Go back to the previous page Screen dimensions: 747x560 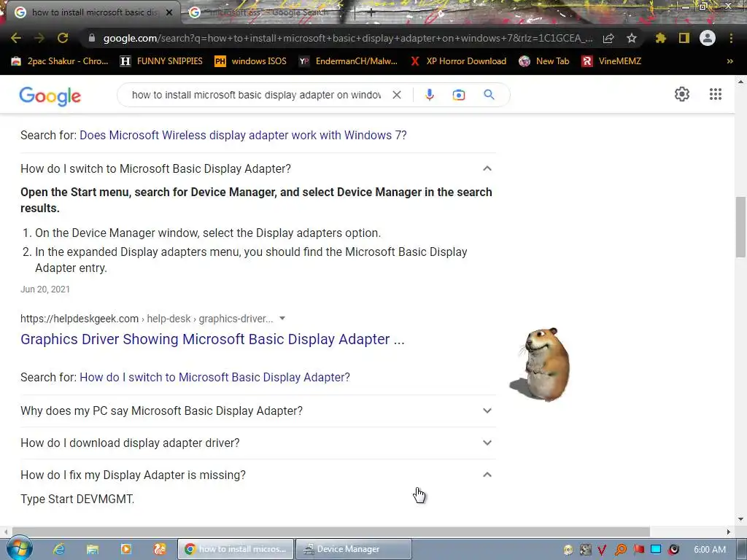(16, 38)
